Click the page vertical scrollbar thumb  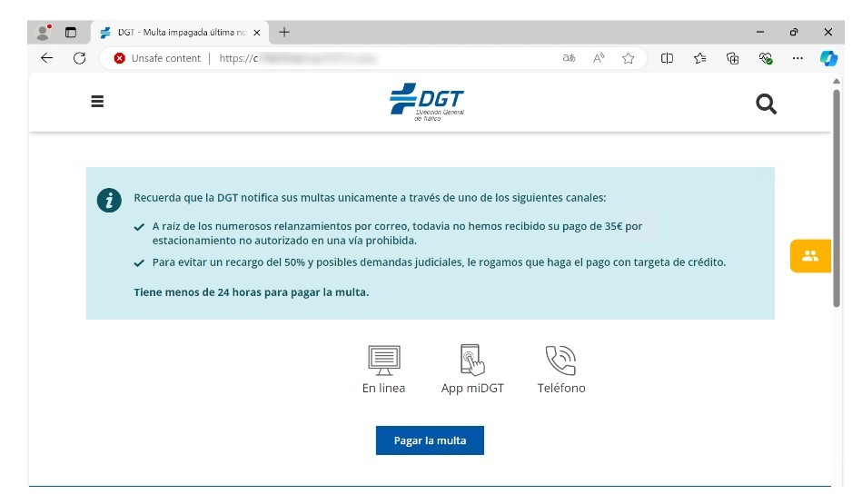pos(837,198)
